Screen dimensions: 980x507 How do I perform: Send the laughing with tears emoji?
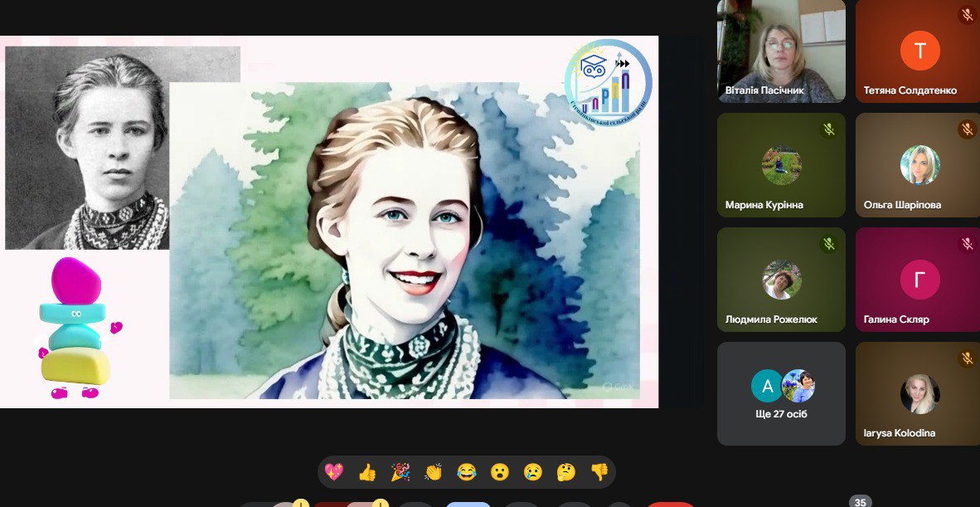467,472
